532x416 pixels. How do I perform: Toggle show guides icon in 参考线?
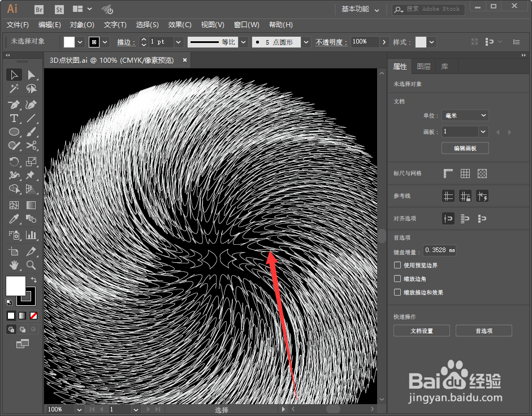click(448, 196)
